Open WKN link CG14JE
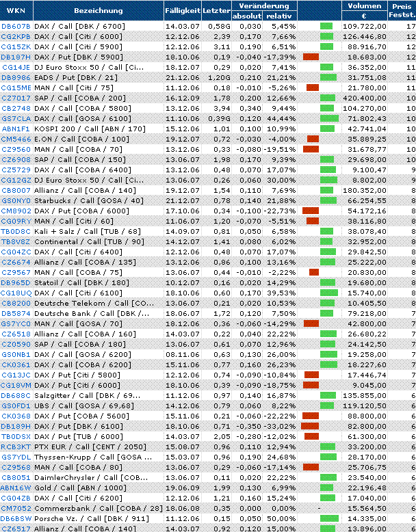This screenshot has height=532, width=416. point(16,67)
